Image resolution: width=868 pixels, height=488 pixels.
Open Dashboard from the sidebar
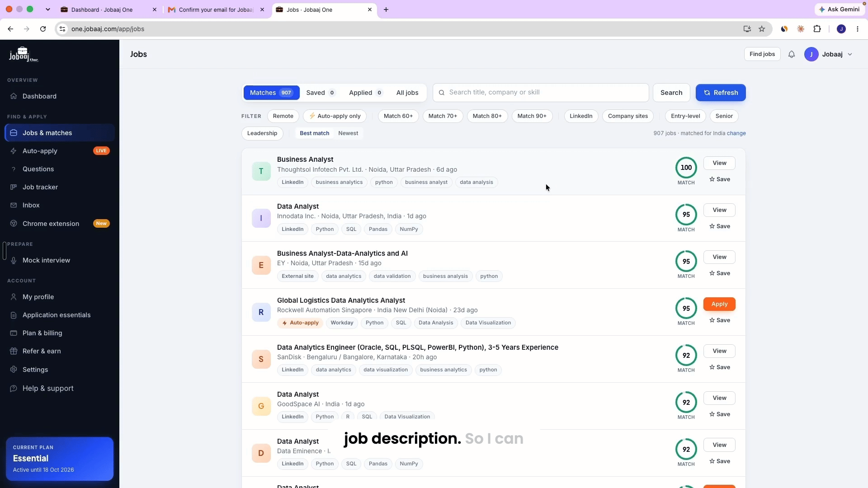click(x=59, y=96)
